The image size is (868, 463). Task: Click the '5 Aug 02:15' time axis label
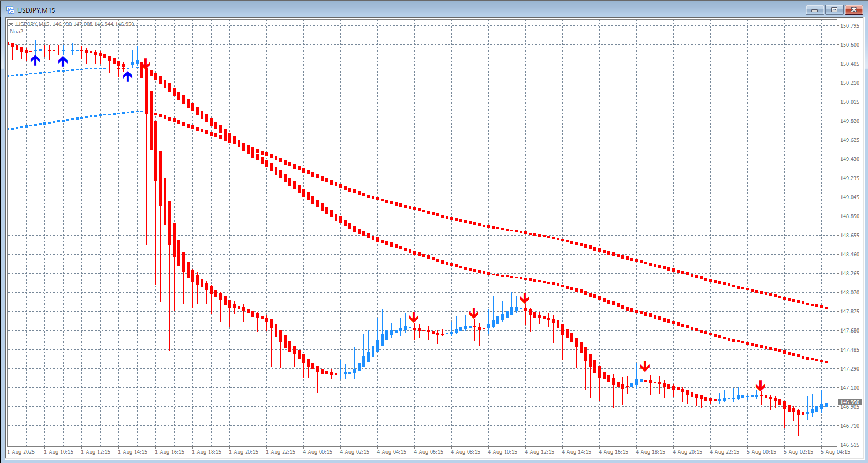point(799,452)
